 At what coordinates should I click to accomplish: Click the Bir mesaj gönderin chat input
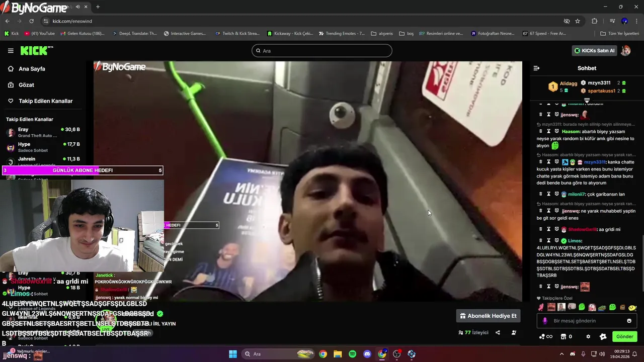click(x=587, y=321)
